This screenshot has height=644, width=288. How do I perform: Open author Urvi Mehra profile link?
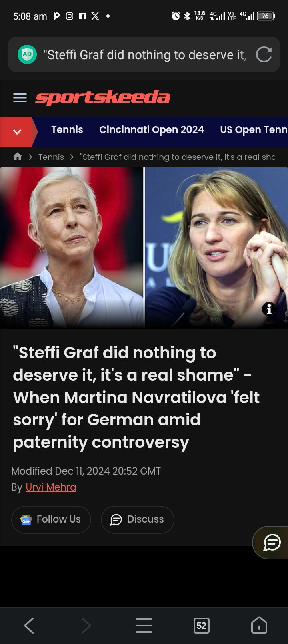point(51,487)
